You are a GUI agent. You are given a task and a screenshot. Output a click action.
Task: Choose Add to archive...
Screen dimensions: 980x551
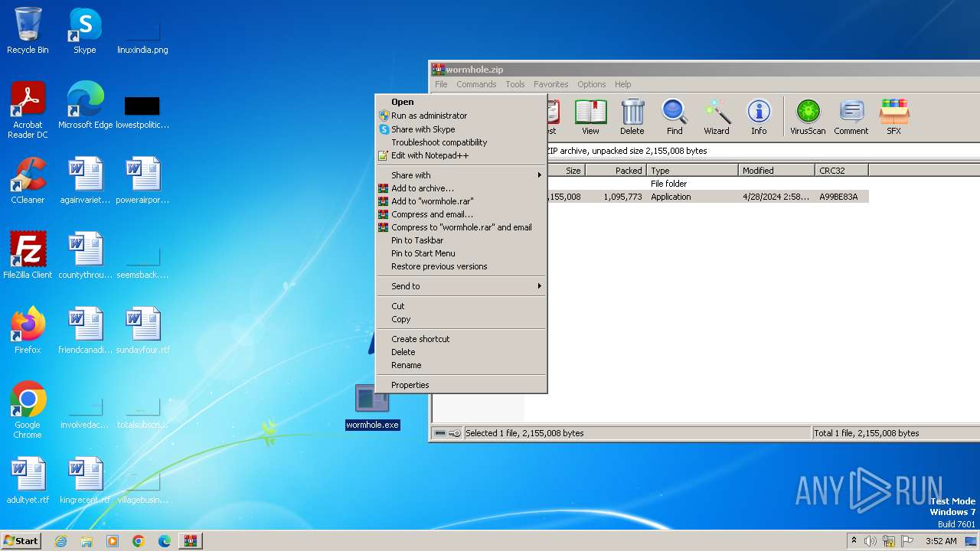461,188
